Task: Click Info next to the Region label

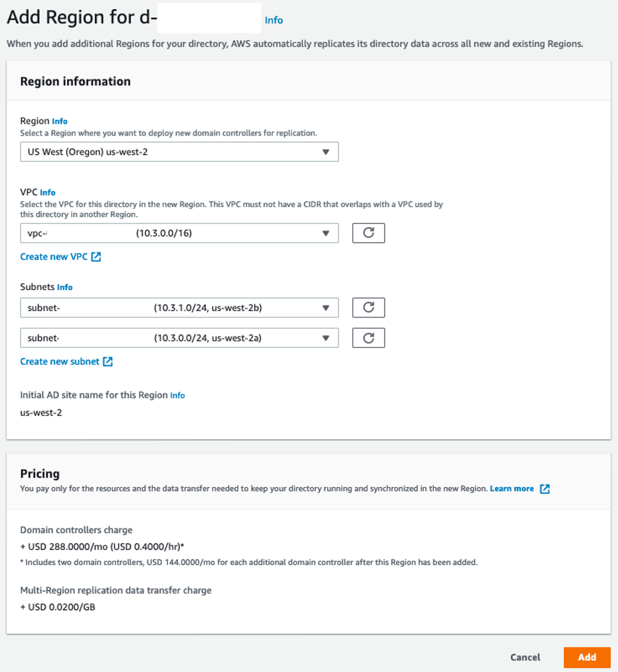Action: pyautogui.click(x=60, y=121)
